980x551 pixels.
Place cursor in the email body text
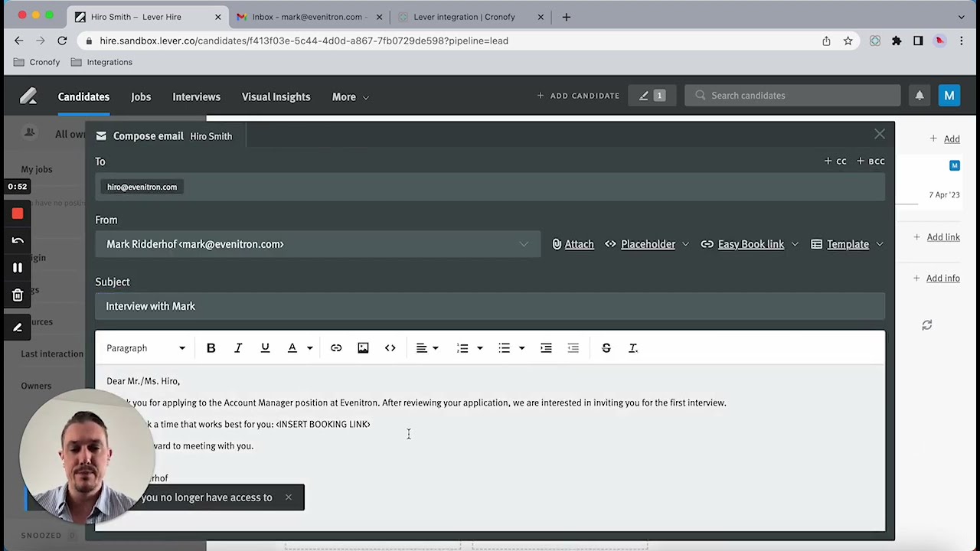(x=490, y=448)
